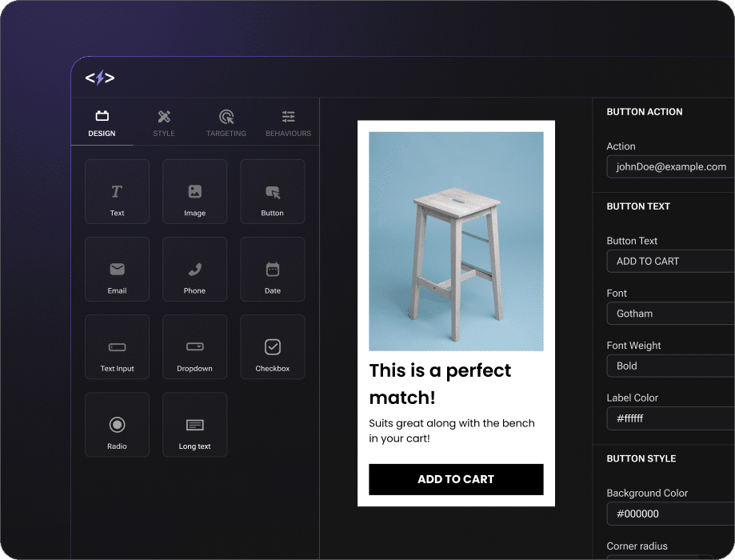This screenshot has height=560, width=735.
Task: Edit the Label Color #ffffff field
Action: point(670,418)
